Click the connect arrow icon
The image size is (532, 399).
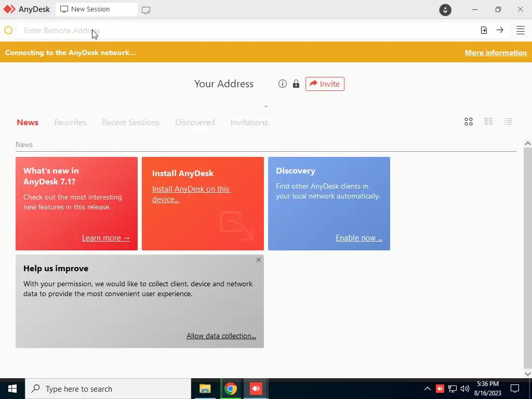point(500,30)
